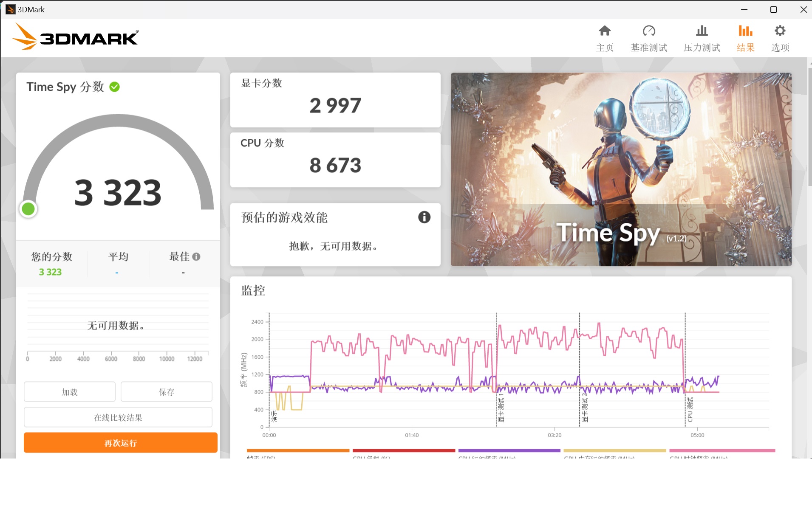Click the yellow legend bar under monitoring chart
This screenshot has width=812, height=512.
615,450
